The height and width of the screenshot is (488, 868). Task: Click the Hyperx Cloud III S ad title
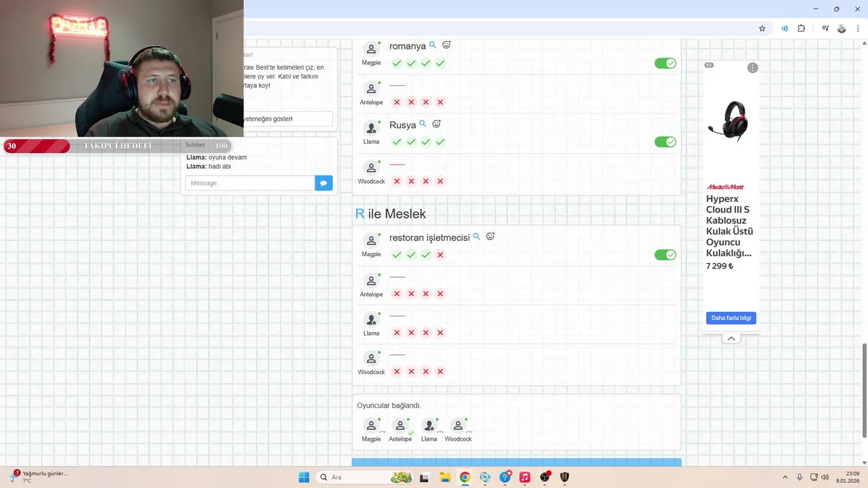730,226
